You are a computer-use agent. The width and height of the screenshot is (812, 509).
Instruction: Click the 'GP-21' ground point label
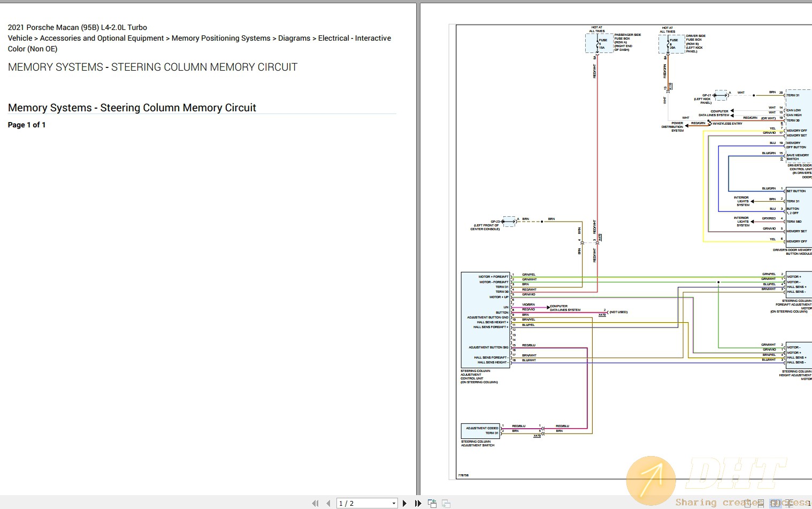pyautogui.click(x=707, y=95)
